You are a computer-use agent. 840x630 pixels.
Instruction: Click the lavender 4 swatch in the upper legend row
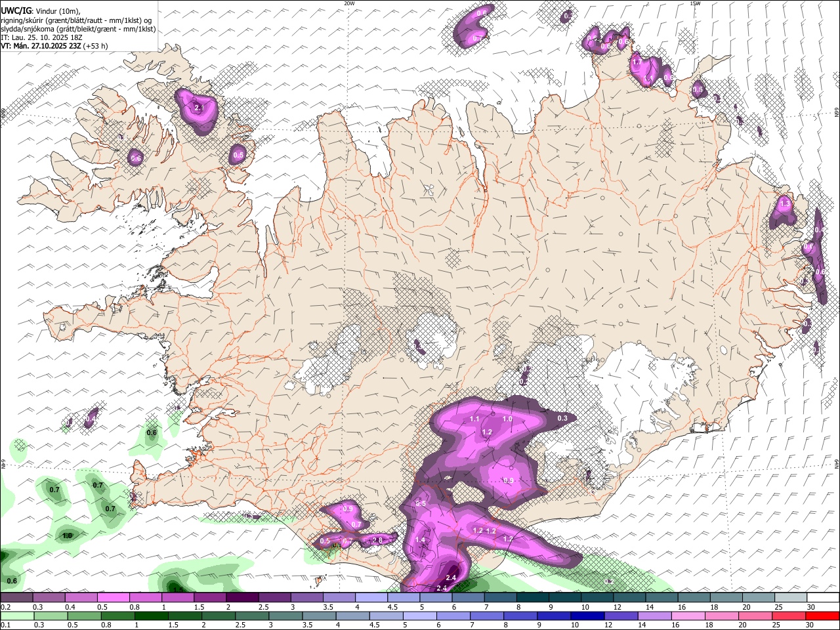click(x=371, y=597)
